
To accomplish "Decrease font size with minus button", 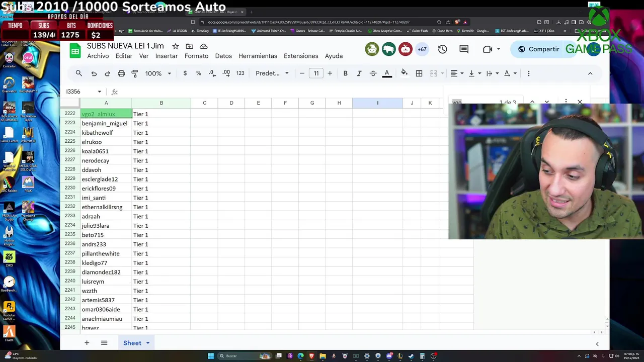I will (x=302, y=73).
